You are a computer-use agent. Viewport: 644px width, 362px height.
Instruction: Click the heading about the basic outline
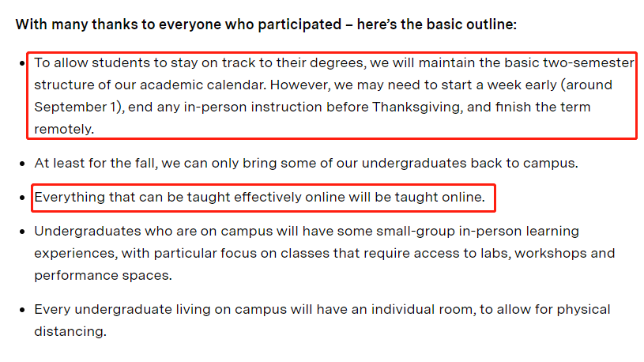(266, 25)
